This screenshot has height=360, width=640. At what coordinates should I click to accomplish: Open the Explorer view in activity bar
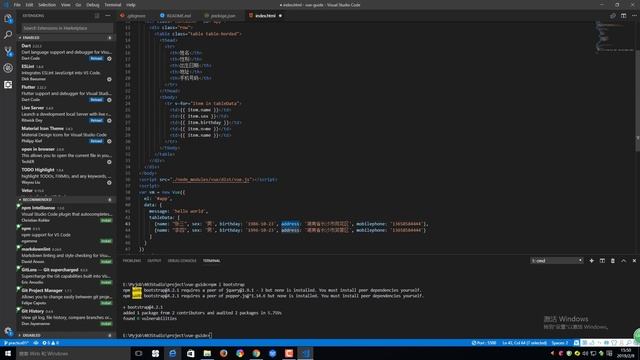[8, 18]
